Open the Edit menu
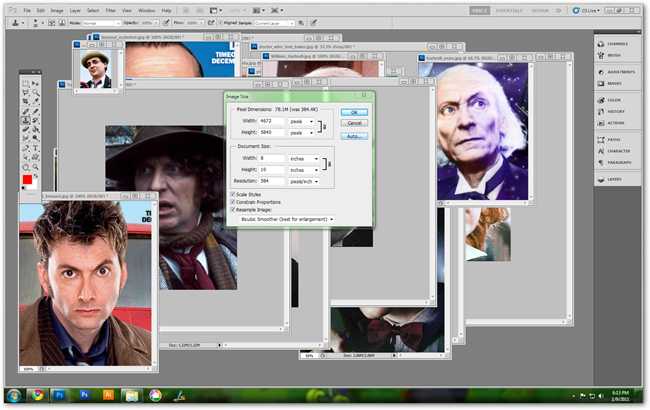The width and height of the screenshot is (650, 410). point(41,10)
